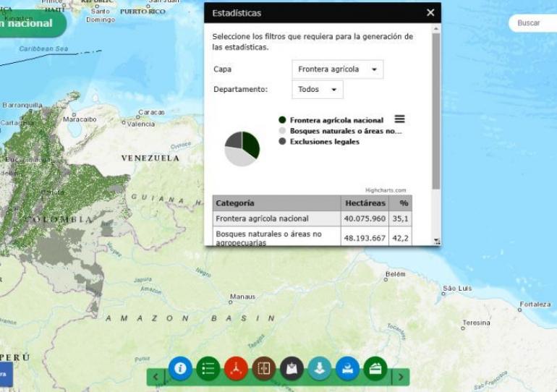Open the red three-branch node widget
This screenshot has height=392, width=557.
pos(236,369)
